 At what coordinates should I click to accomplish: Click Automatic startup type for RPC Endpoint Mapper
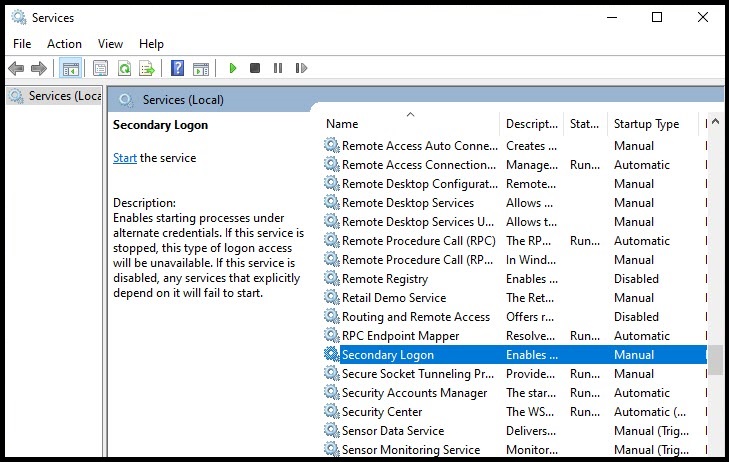642,336
